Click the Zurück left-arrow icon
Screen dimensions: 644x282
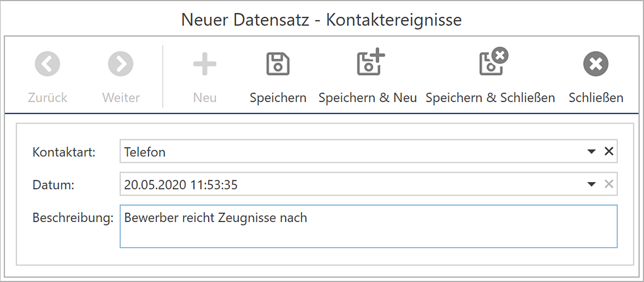pos(48,64)
